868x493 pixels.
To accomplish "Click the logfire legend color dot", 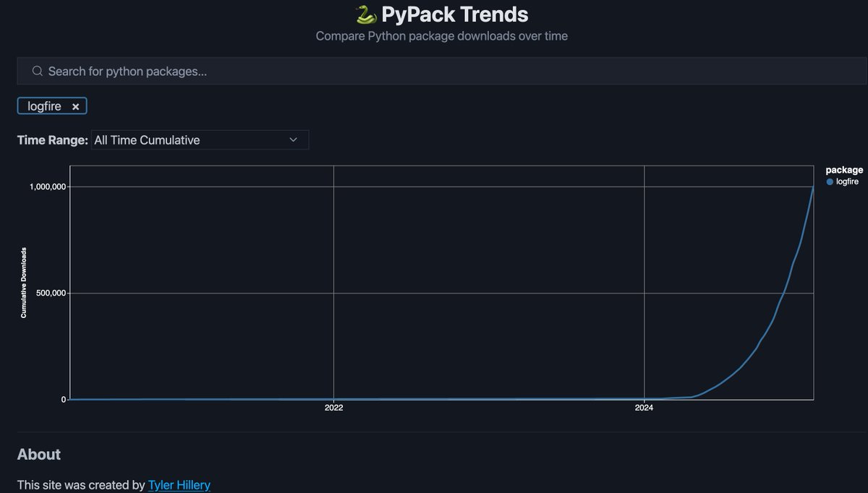I will click(830, 181).
